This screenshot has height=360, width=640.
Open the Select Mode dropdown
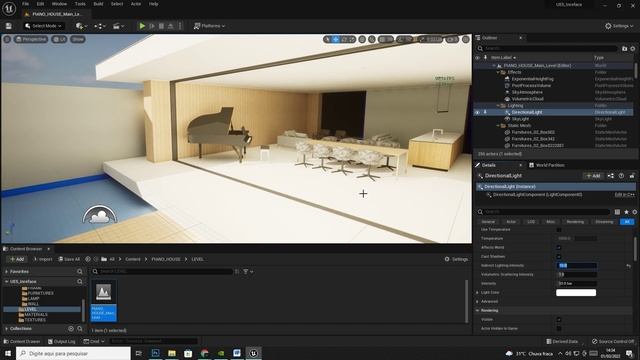[44, 26]
